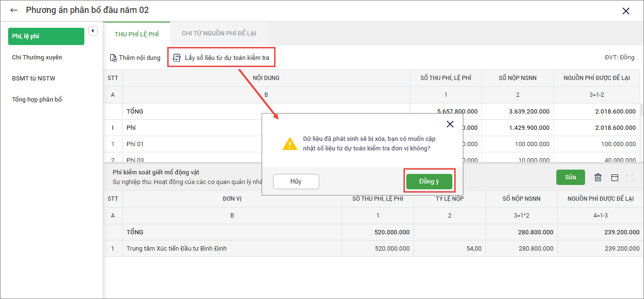Toggle the split panel layout icon
This screenshot has width=644, height=299.
tap(615, 177)
